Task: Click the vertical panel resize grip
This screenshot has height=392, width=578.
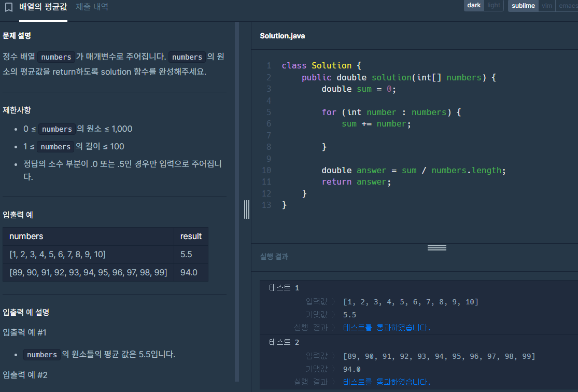Action: (x=246, y=209)
